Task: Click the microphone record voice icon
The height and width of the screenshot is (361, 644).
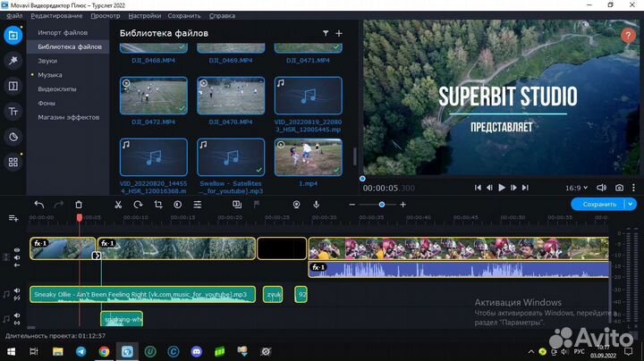Action: 317,205
